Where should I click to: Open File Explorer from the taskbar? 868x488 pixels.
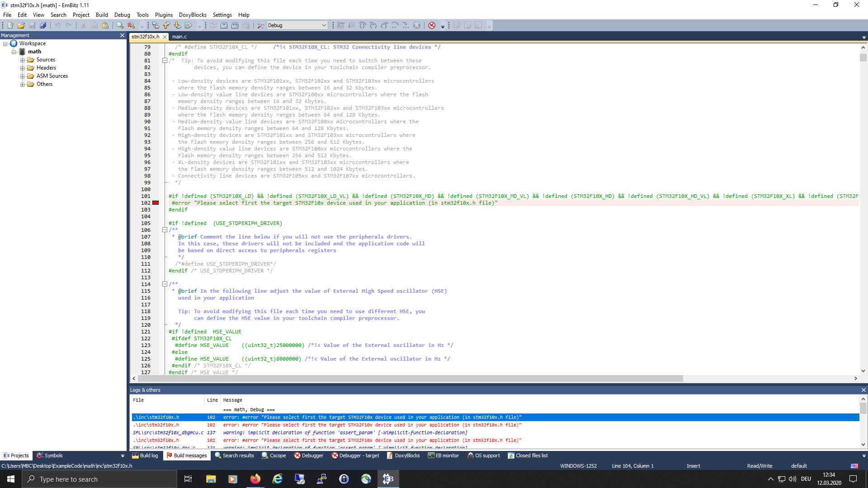[211, 479]
